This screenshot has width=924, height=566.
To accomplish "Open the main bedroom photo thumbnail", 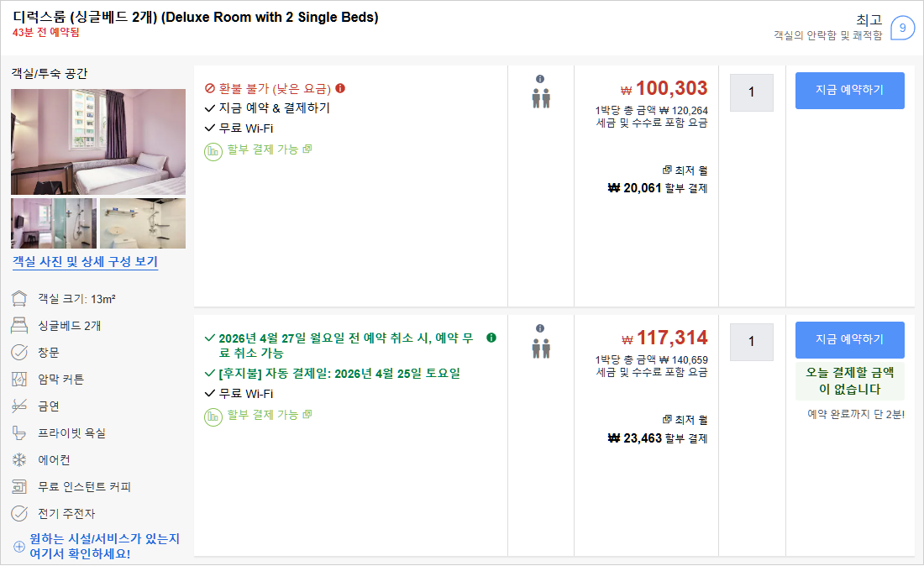I will click(98, 141).
